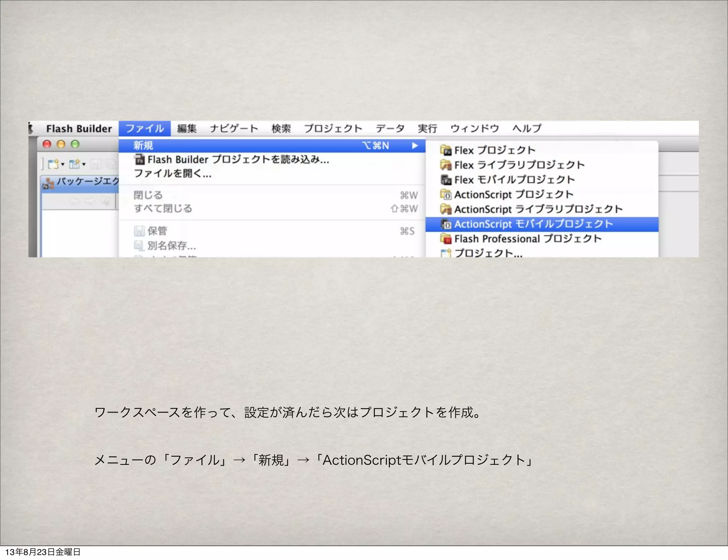The width and height of the screenshot is (728, 560).
Task: Select Flex ライブラリプロジェクト
Action: [x=542, y=165]
